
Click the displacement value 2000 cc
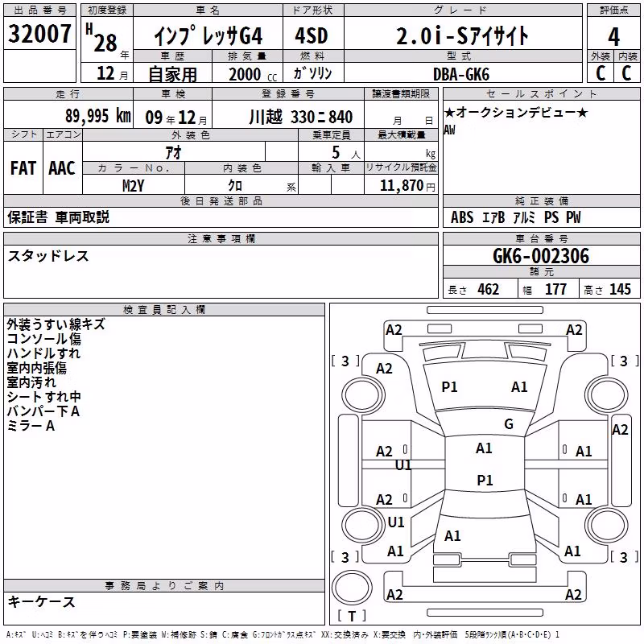coord(253,74)
